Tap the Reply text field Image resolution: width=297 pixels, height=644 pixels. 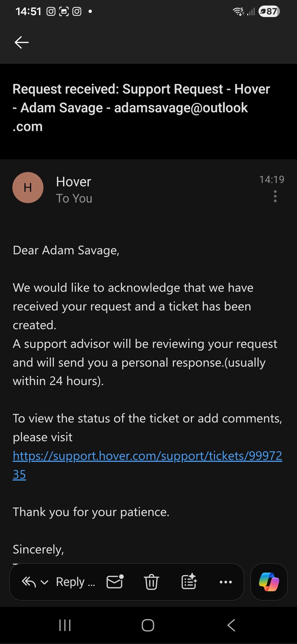pos(75,582)
